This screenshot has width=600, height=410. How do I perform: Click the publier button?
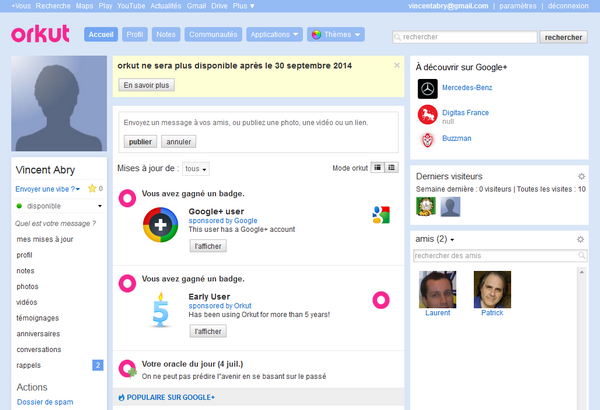140,142
